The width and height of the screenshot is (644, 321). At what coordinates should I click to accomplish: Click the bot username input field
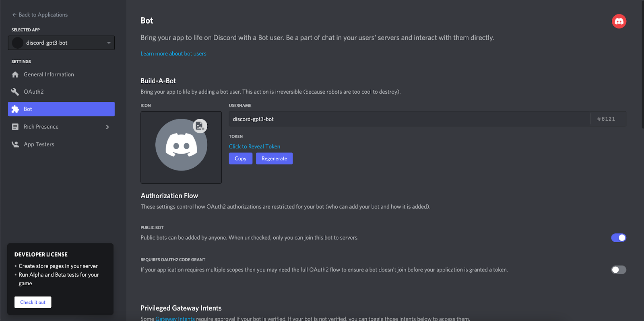click(409, 119)
